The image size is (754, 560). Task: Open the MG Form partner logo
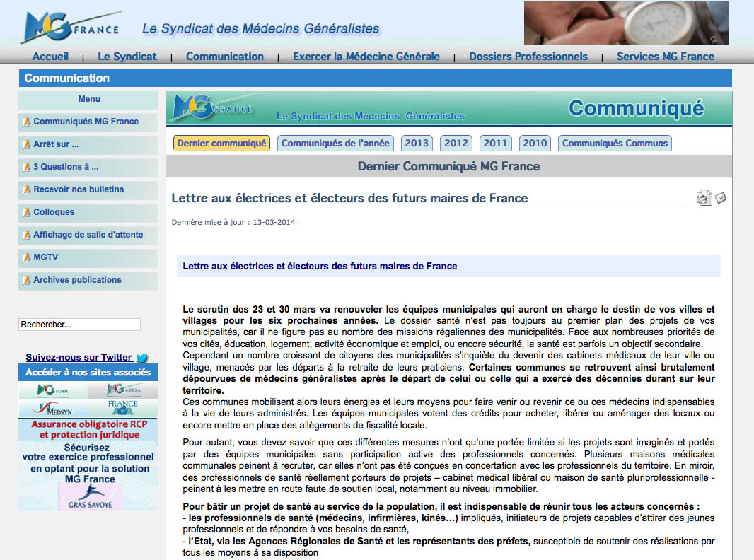pyautogui.click(x=53, y=390)
